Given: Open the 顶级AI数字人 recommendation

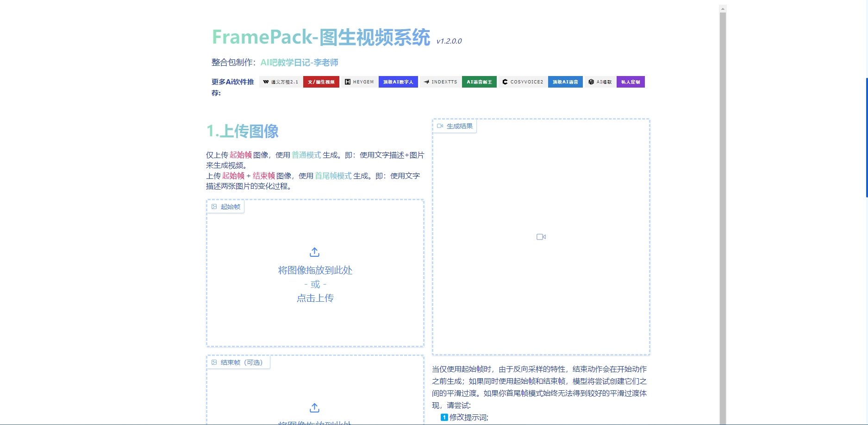Looking at the screenshot, I should tap(398, 82).
